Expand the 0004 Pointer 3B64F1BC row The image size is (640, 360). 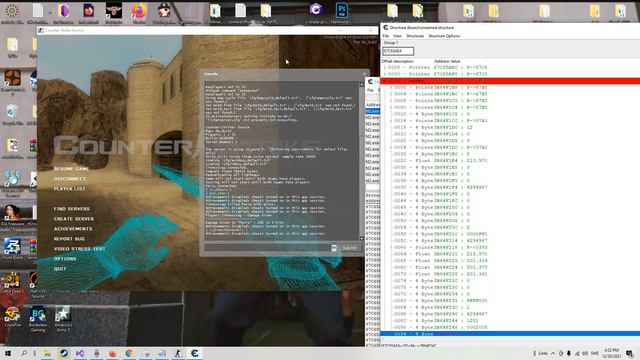391,94
